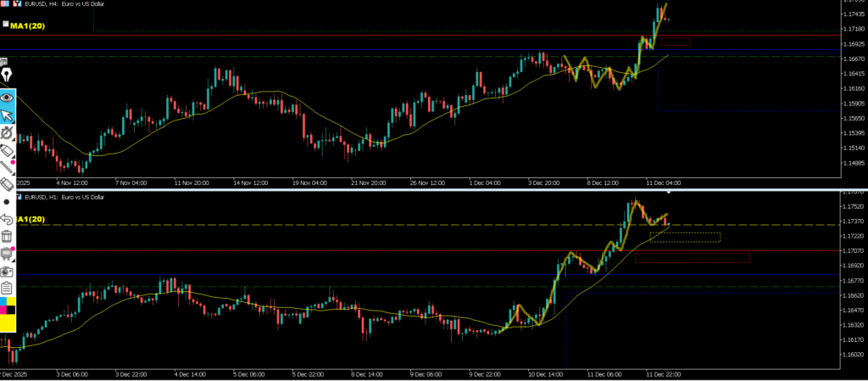Select the undo arrow icon
This screenshot has height=381, width=868.
8,219
